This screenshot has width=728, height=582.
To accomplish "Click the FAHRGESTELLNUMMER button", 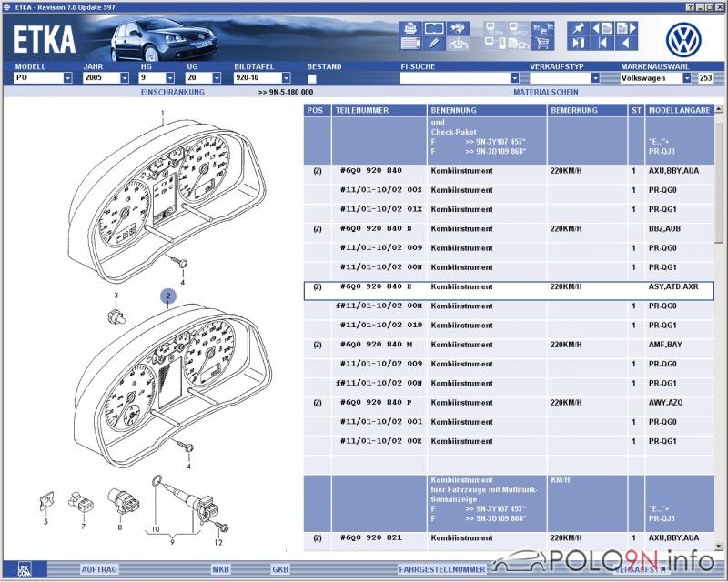I will [442, 569].
